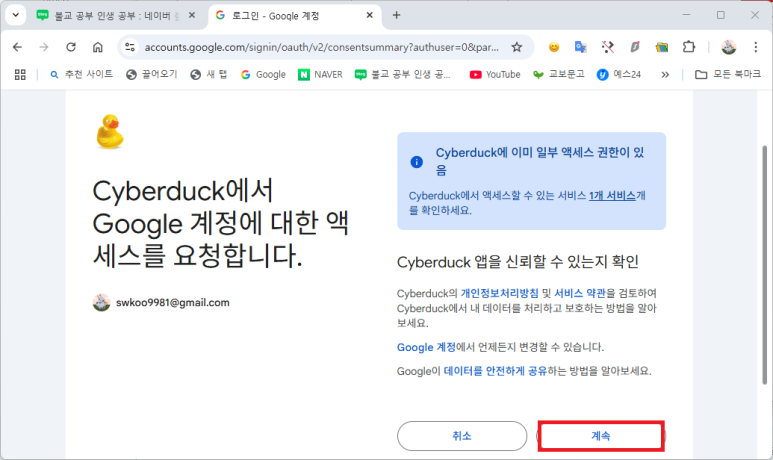Viewport: 773px width, 460px height.
Task: Open the Chrome profile avatar
Action: pyautogui.click(x=729, y=47)
